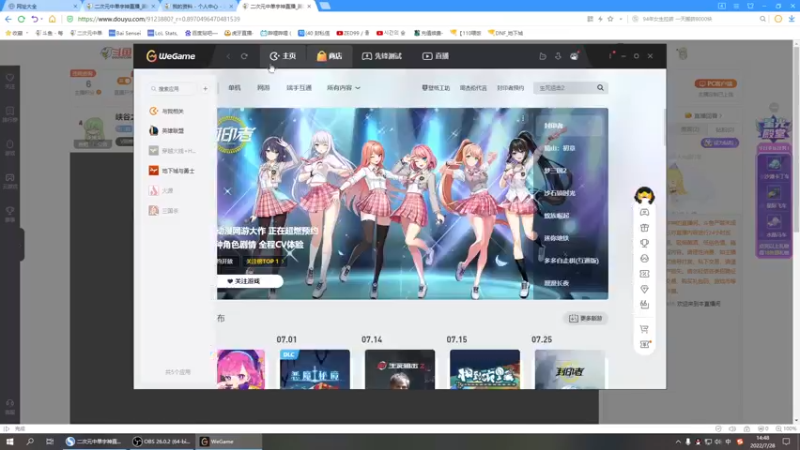The image size is (800, 450).
Task: Click the WeGame back arrow
Action: (x=229, y=56)
